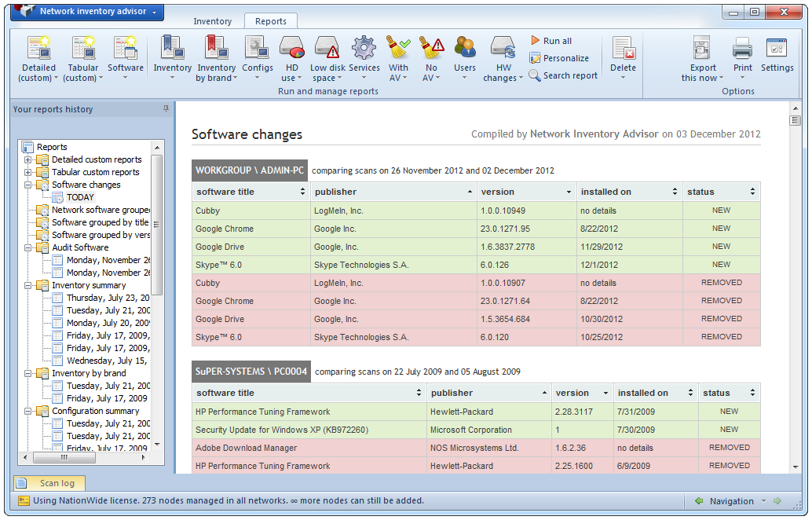The image size is (812, 520).
Task: Run the Inventory by brand report
Action: tap(217, 48)
